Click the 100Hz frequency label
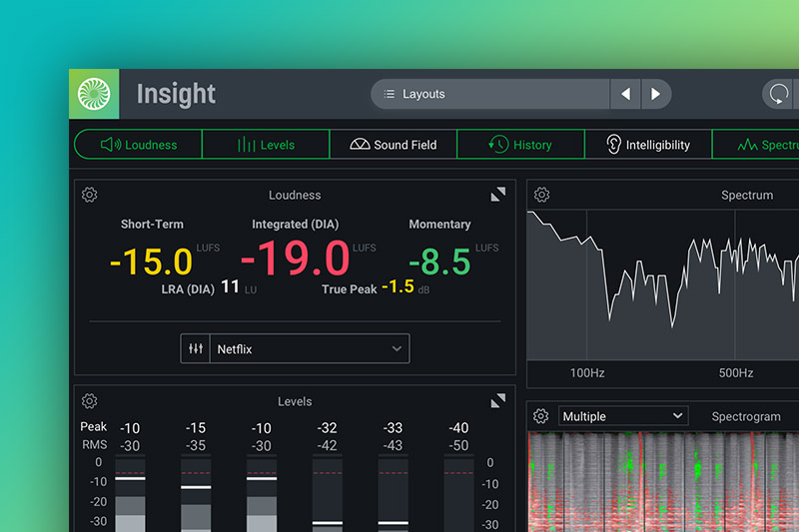Image resolution: width=799 pixels, height=532 pixels. 587,373
